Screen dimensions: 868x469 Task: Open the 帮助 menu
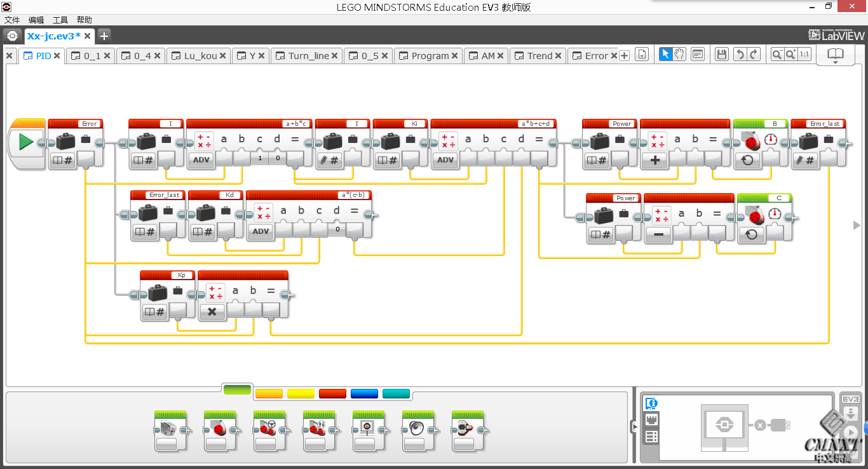pos(85,20)
